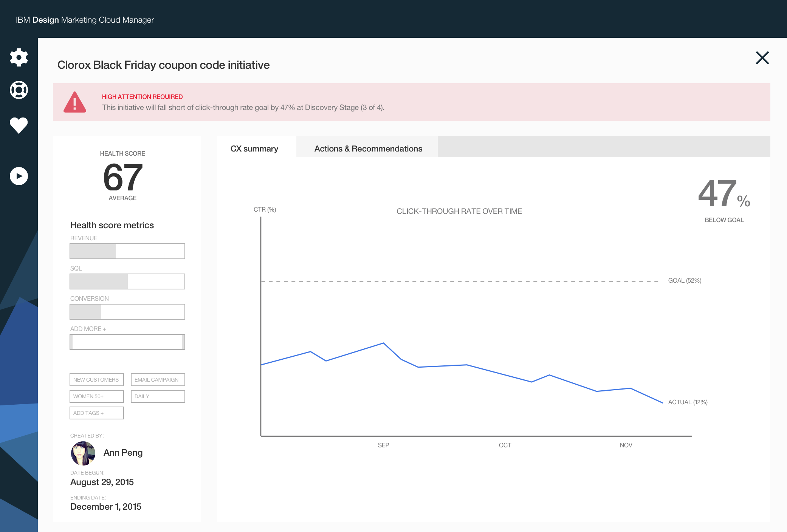Click the 47% below goal figure
Image resolution: width=787 pixels, height=532 pixels.
(724, 194)
